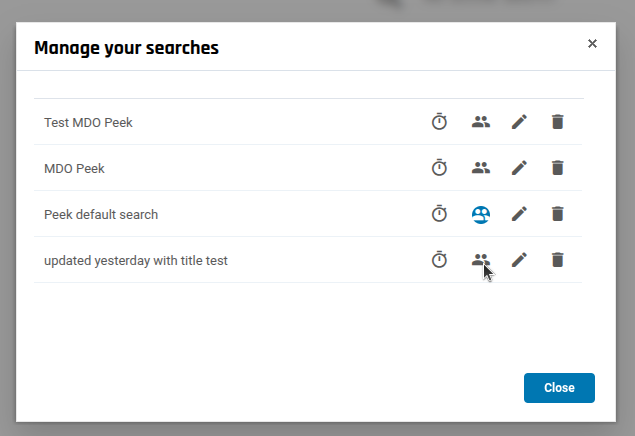635x436 pixels.
Task: Click timer icon for Test MDO Peek
Action: pos(439,122)
